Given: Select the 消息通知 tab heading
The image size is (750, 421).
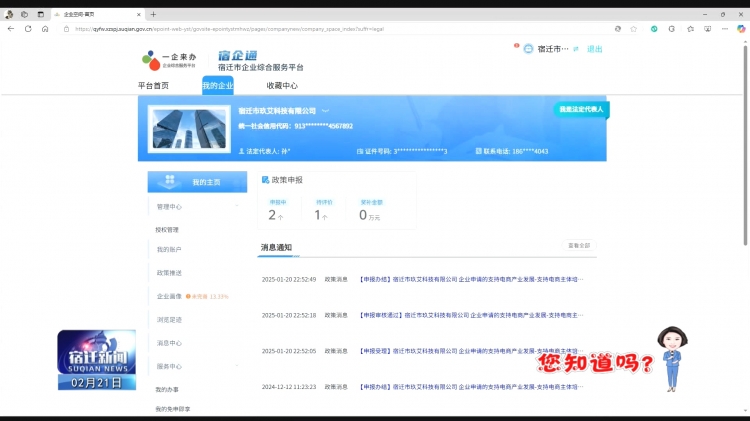Looking at the screenshot, I should pyautogui.click(x=276, y=247).
